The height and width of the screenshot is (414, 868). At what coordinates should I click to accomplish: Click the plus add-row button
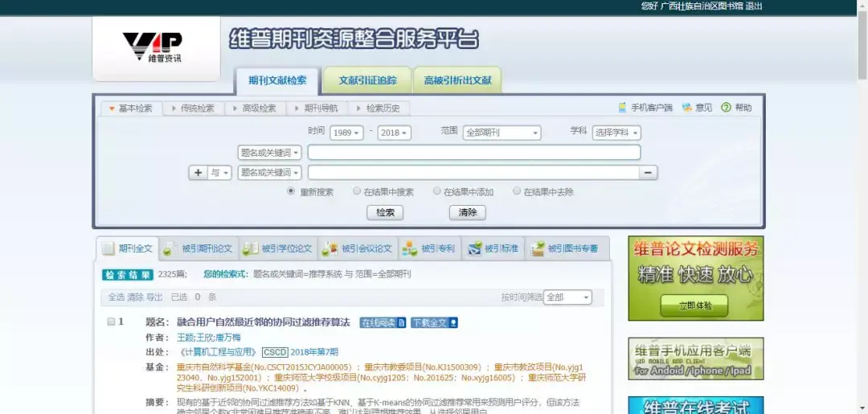point(198,173)
